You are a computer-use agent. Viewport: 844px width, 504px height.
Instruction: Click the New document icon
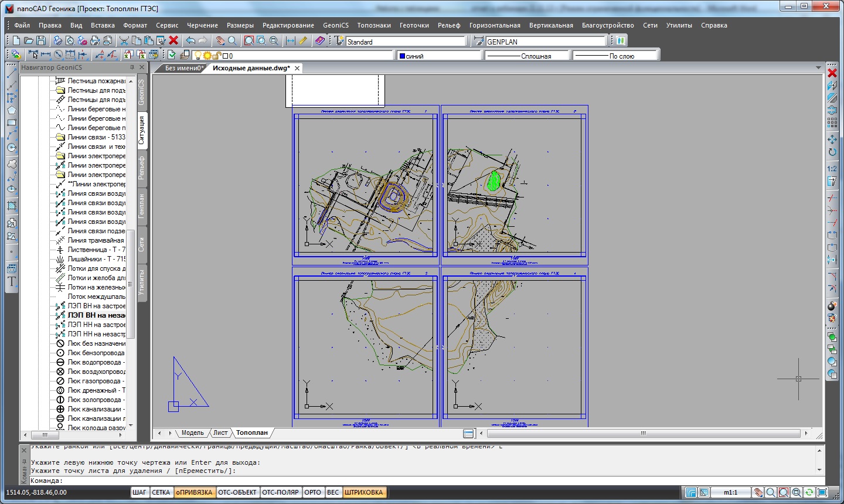tap(16, 40)
